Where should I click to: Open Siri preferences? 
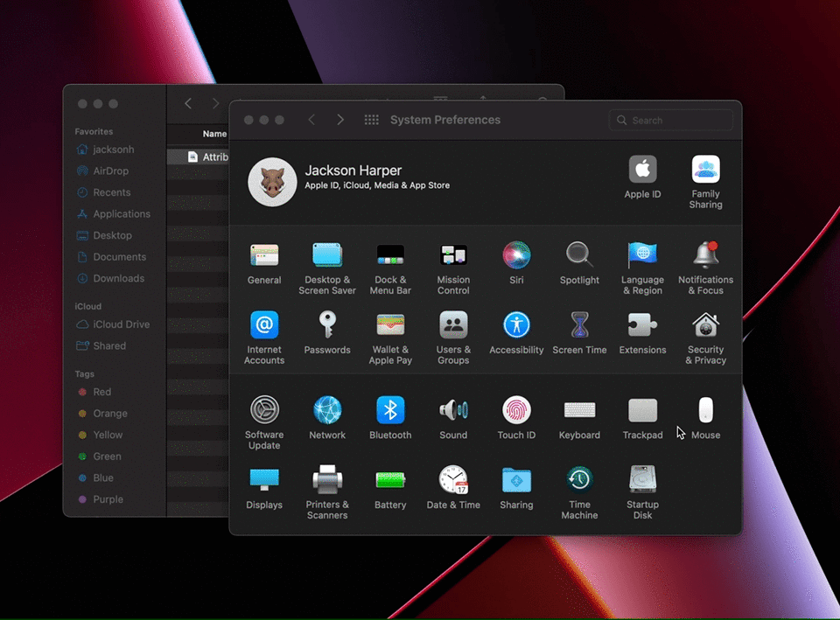click(516, 263)
